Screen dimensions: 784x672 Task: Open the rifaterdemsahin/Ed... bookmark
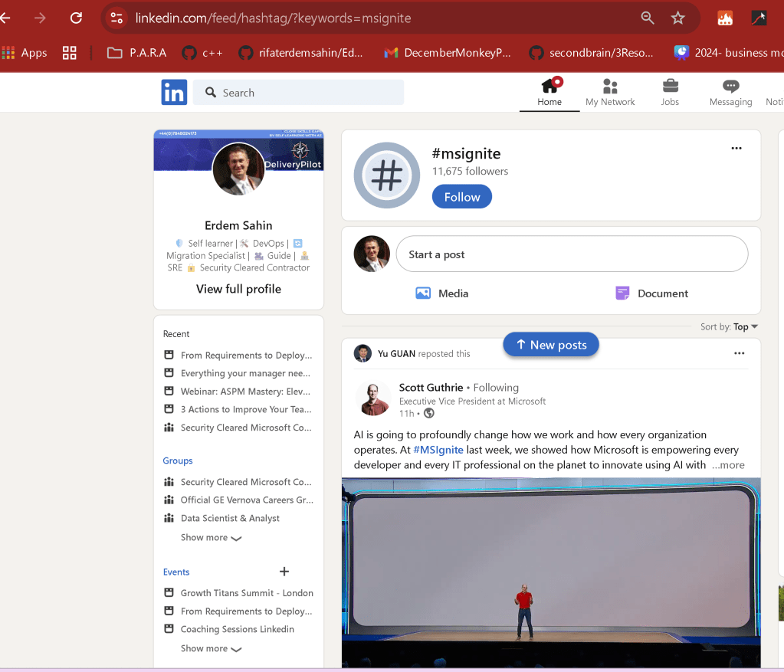[x=300, y=53]
